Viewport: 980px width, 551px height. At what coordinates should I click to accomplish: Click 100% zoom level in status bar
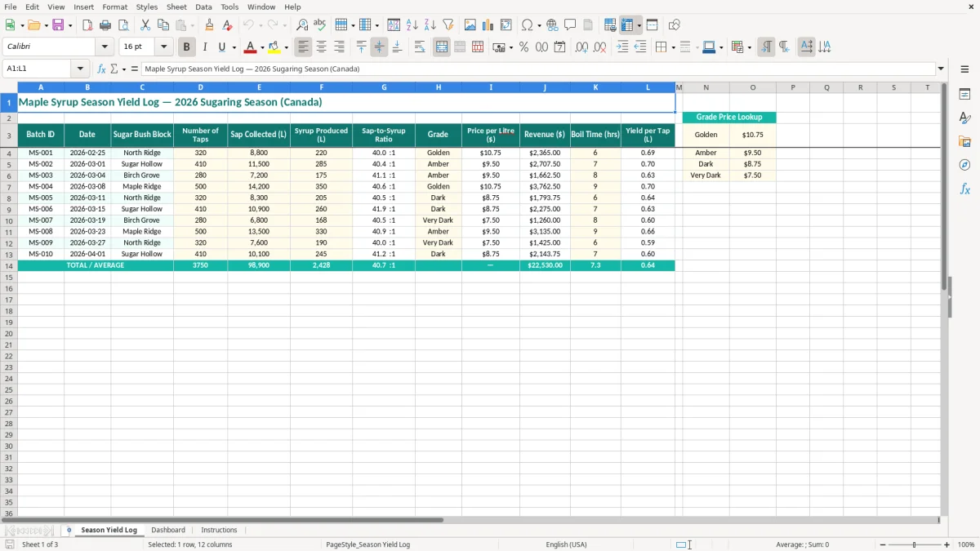point(966,544)
